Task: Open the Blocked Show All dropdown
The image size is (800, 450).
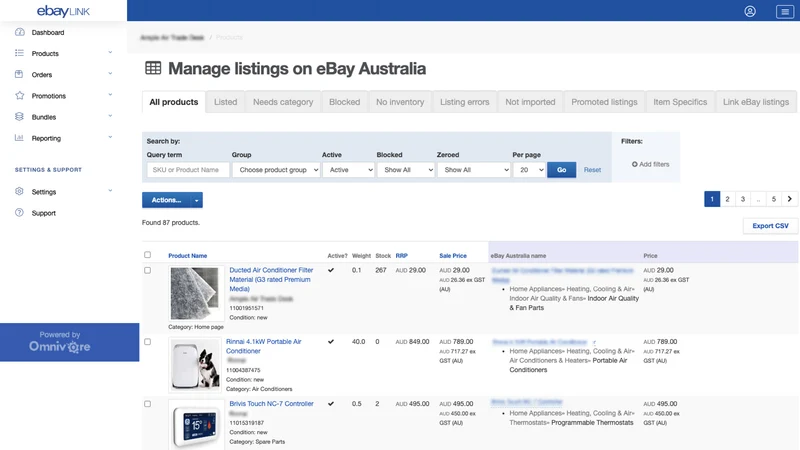Action: click(x=406, y=170)
